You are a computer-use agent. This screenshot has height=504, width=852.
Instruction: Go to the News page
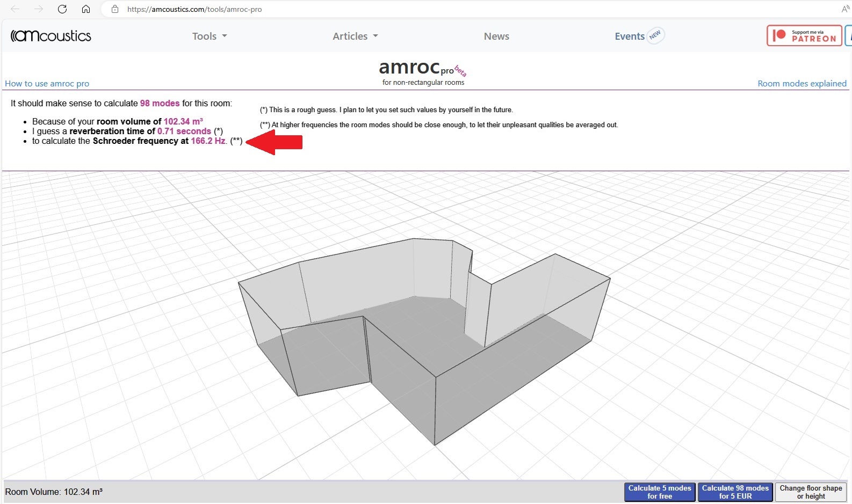tap(496, 36)
